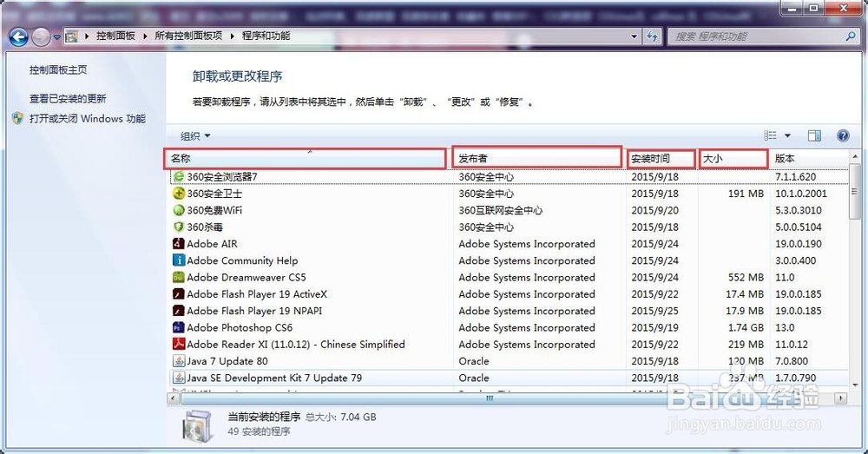Image resolution: width=868 pixels, height=454 pixels.
Task: Sort by the 安装时间 column header
Action: point(661,158)
